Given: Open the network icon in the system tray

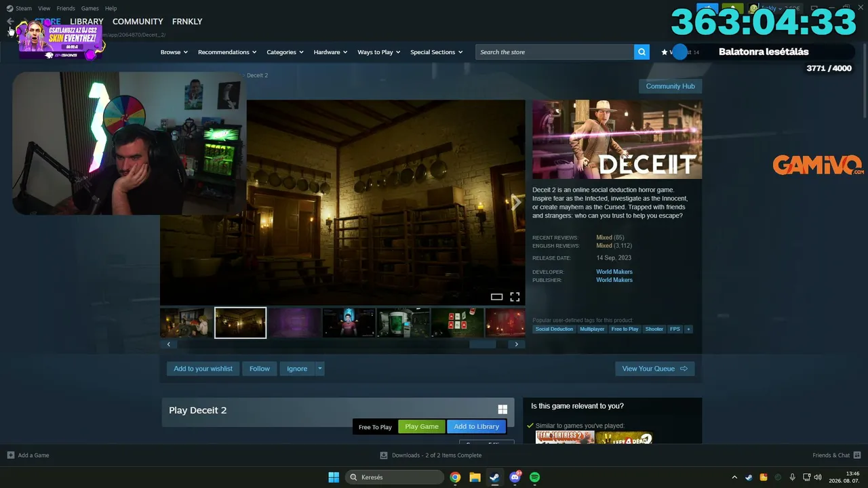Looking at the screenshot, I should pyautogui.click(x=806, y=477).
